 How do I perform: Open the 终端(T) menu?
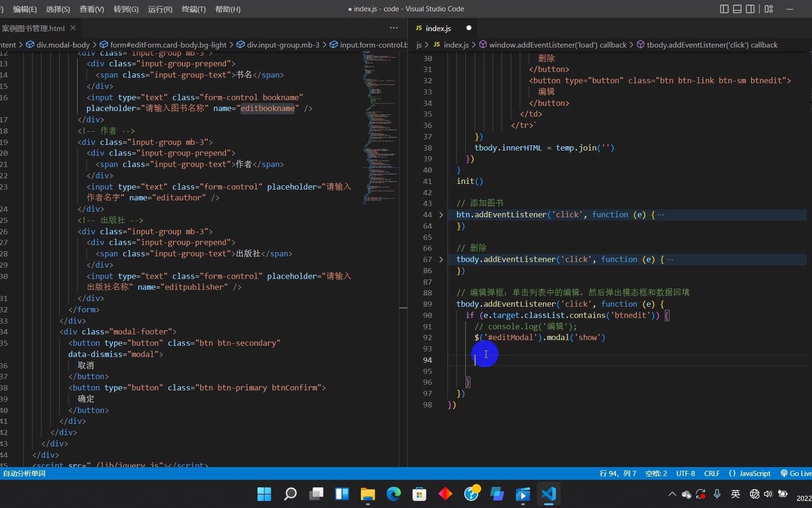coord(194,9)
